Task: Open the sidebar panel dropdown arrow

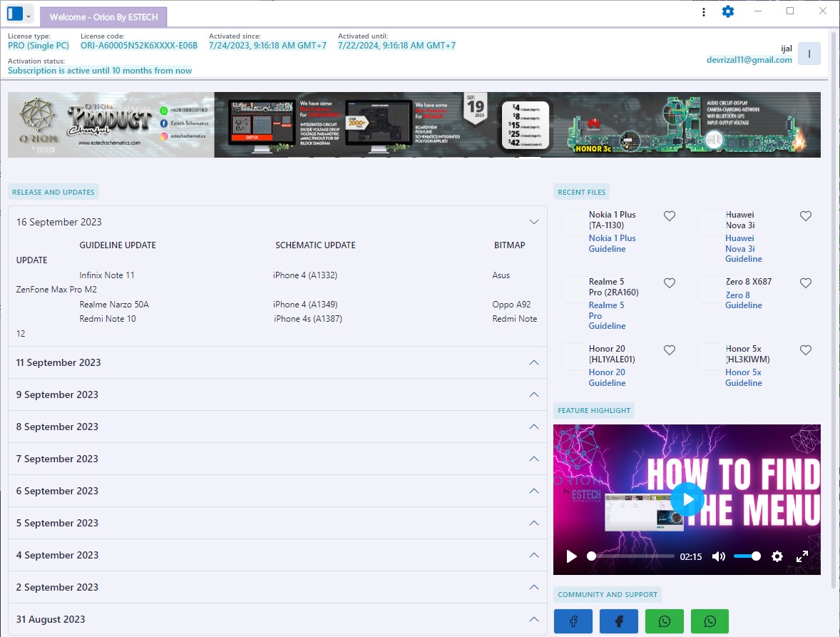Action: [29, 15]
